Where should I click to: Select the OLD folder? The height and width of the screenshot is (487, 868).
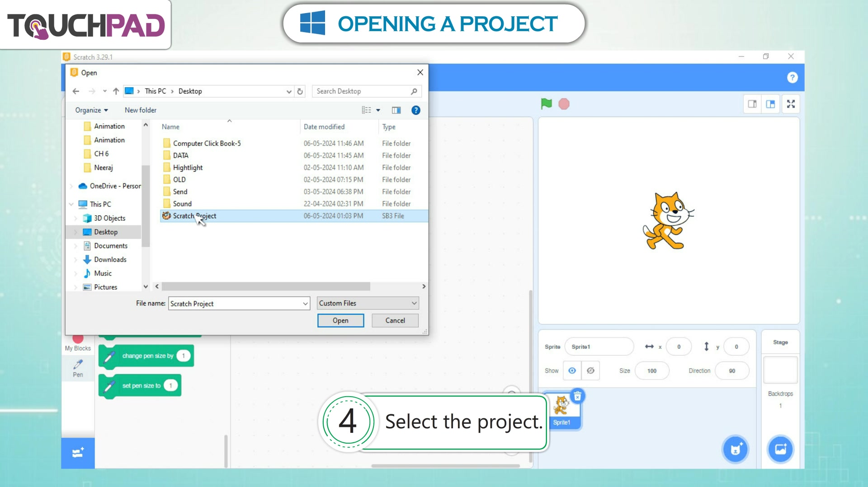tap(179, 180)
